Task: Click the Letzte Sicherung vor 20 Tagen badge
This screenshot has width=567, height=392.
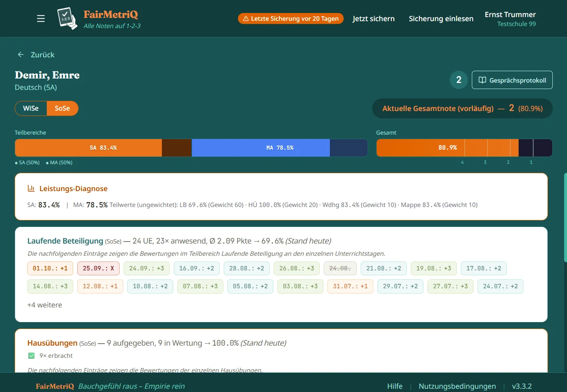Action: [x=291, y=19]
